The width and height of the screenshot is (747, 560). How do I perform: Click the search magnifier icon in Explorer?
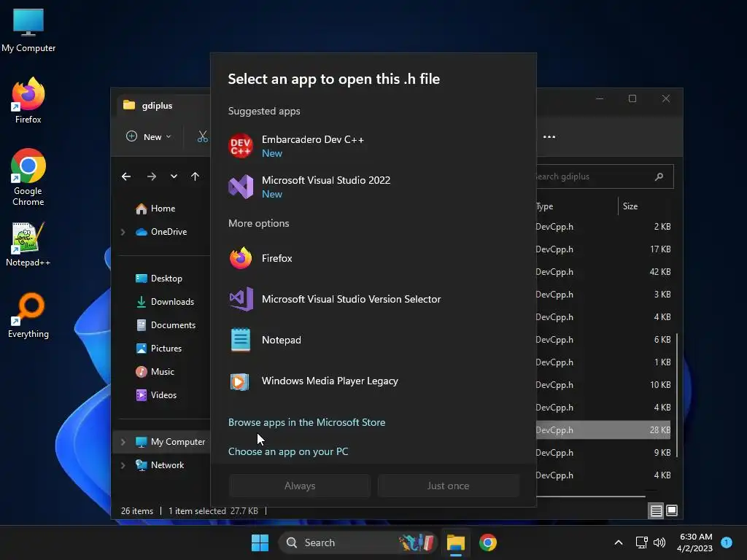[x=659, y=176]
